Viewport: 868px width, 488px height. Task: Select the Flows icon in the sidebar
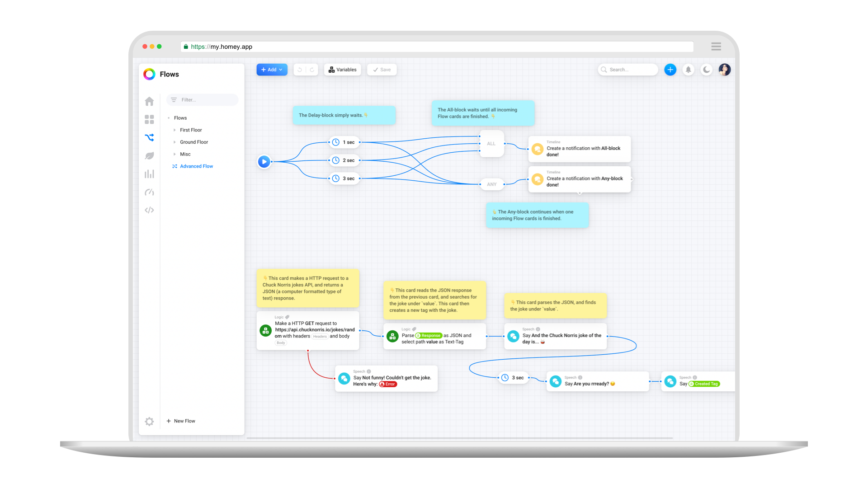(x=149, y=137)
